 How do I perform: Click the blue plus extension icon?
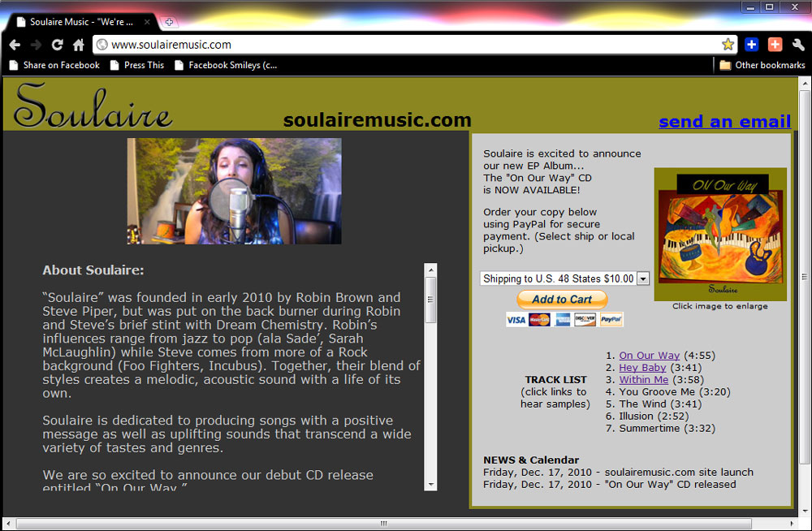coord(751,45)
